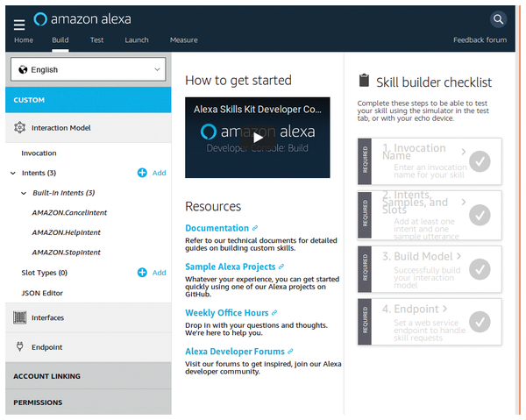Viewport: 526px width, 420px height.
Task: Click the Add label next to Slot Types
Action: click(x=159, y=273)
